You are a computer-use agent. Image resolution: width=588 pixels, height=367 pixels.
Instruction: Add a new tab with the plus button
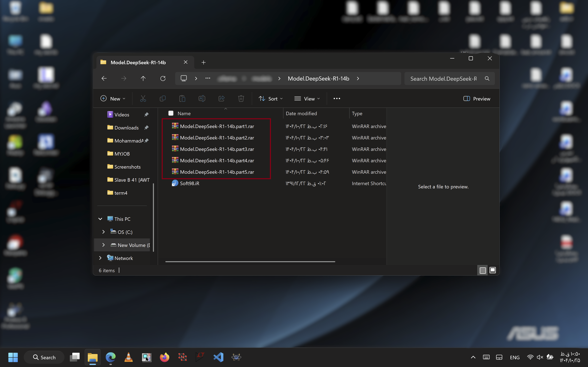pyautogui.click(x=203, y=62)
